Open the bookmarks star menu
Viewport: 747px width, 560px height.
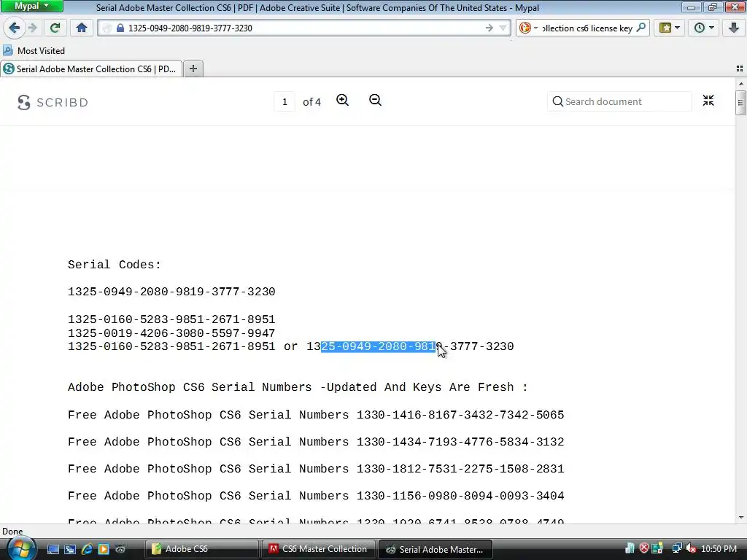pyautogui.click(x=670, y=28)
